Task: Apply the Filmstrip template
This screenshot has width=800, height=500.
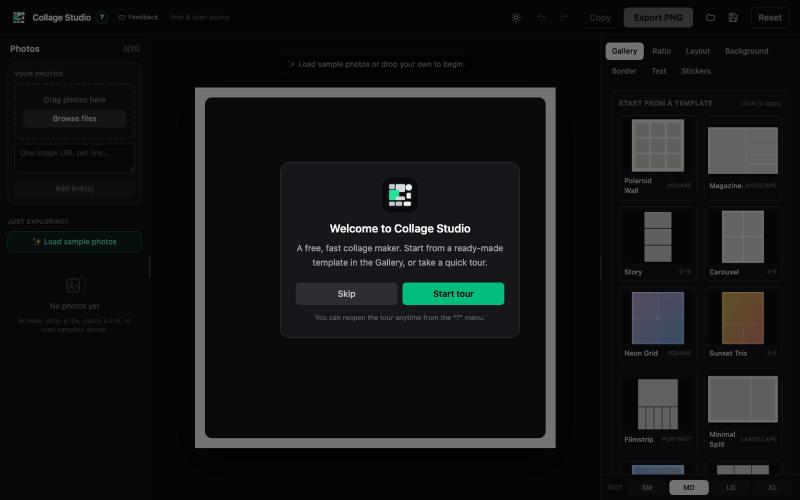Action: click(658, 411)
